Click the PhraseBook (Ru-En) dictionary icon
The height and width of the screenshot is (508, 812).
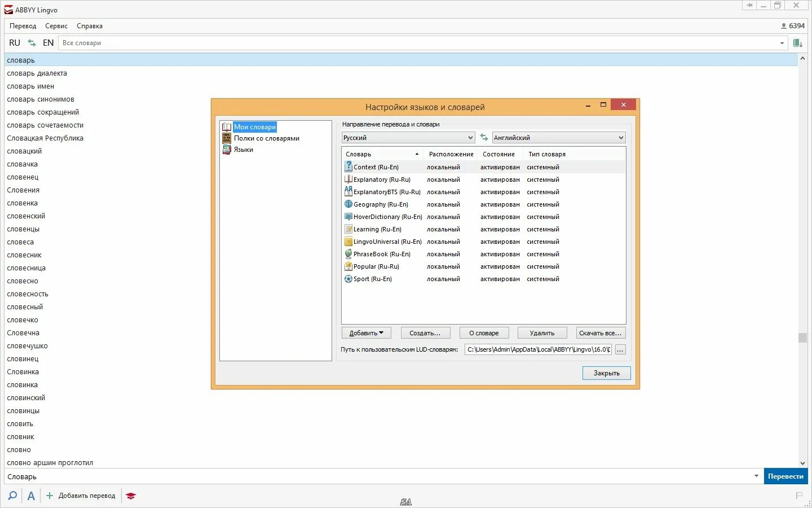click(x=348, y=253)
